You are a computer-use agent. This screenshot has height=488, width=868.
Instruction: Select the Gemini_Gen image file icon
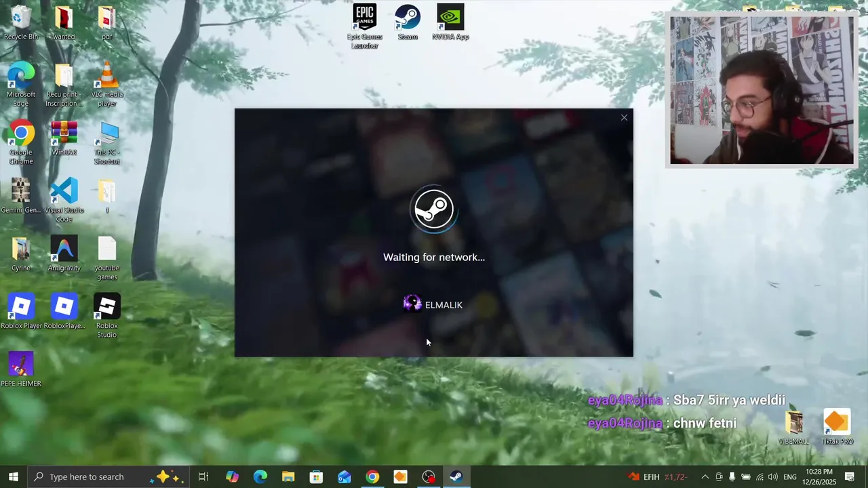(21, 196)
